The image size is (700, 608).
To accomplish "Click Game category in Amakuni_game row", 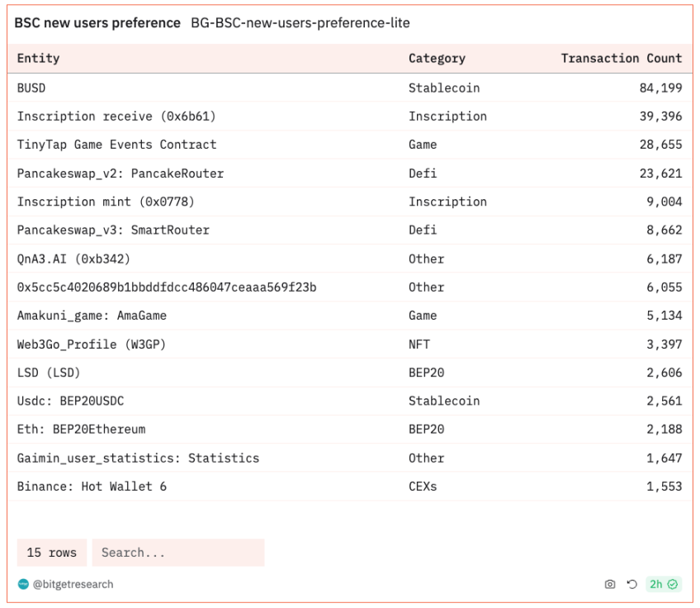I will point(423,316).
